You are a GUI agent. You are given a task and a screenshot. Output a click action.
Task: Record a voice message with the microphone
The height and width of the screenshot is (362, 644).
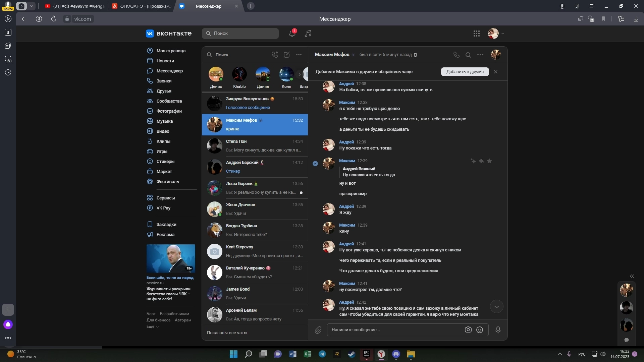click(498, 330)
